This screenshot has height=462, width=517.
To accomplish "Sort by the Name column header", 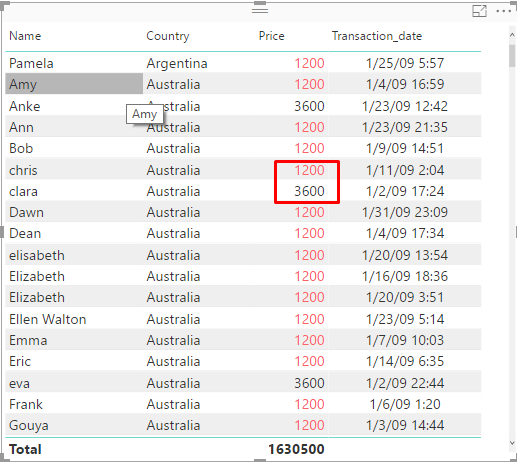I will 25,36.
